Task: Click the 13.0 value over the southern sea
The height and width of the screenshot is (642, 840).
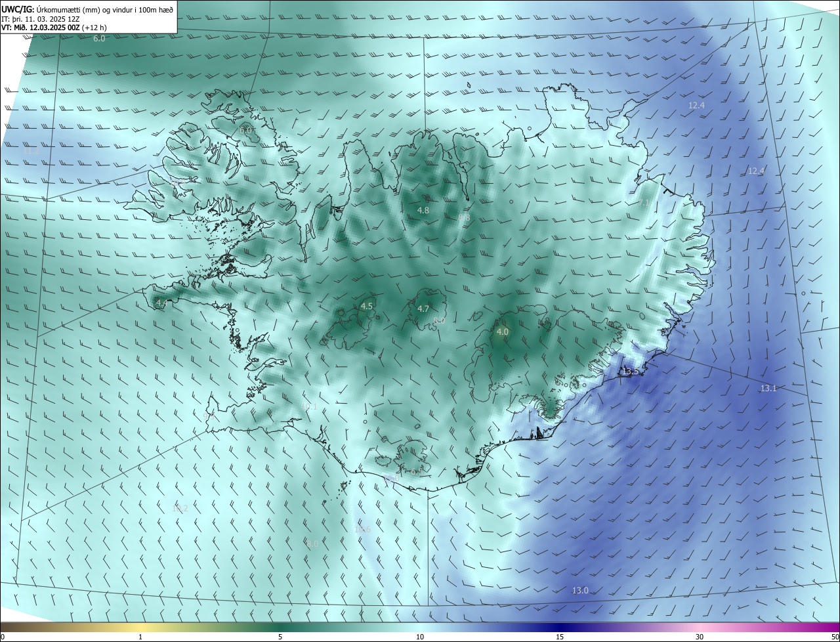Action: tap(580, 590)
